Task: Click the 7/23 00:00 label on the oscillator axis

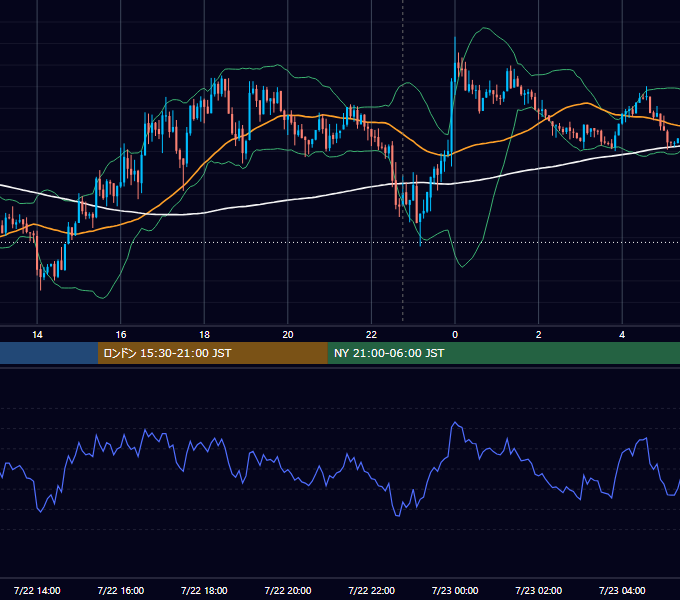Action: (455, 590)
